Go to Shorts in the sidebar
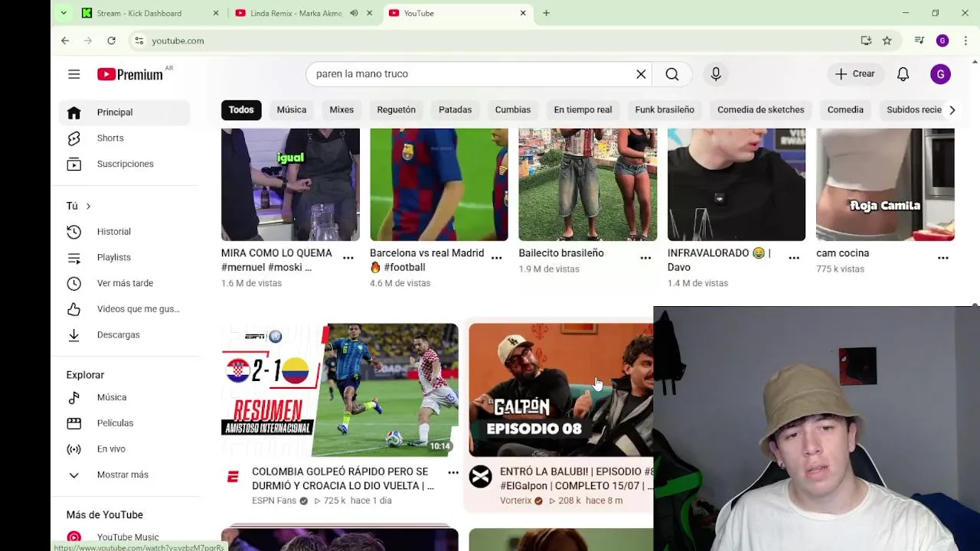This screenshot has height=551, width=980. (x=124, y=138)
